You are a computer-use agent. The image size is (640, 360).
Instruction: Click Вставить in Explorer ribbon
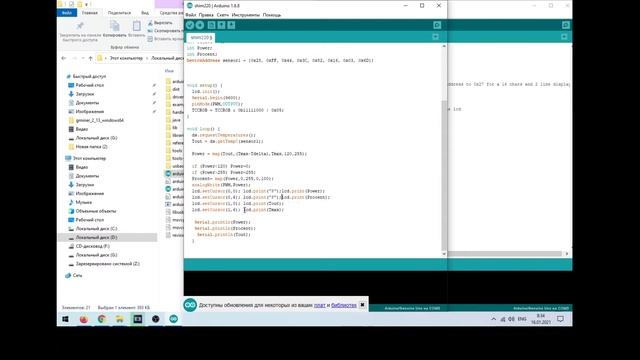pos(137,29)
